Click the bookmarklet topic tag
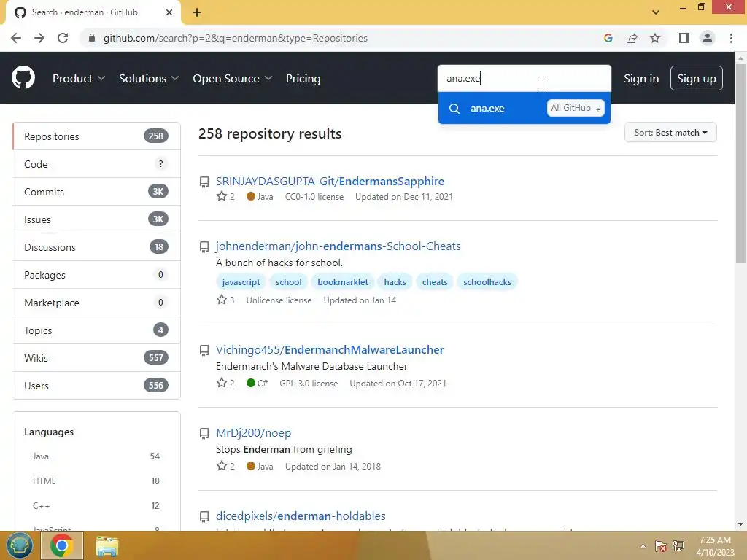 [x=343, y=282]
